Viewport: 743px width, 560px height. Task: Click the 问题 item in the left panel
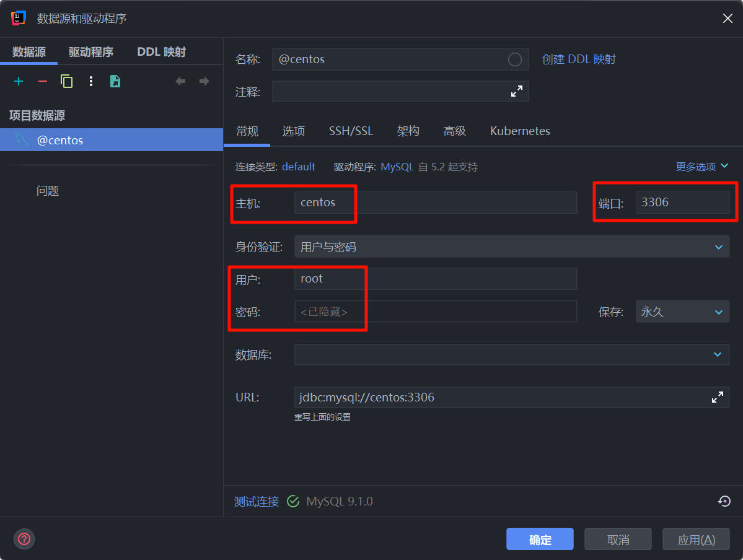tap(48, 191)
